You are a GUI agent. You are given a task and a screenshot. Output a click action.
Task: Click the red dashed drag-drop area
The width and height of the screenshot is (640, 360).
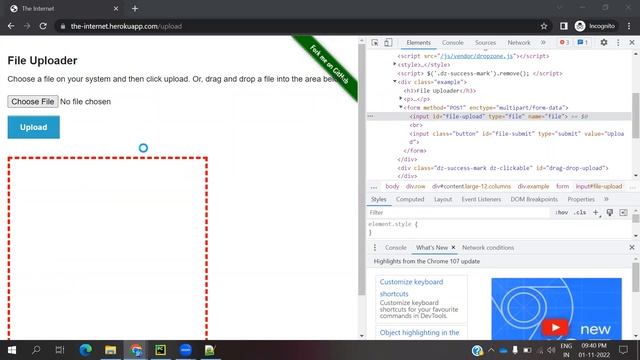click(108, 248)
